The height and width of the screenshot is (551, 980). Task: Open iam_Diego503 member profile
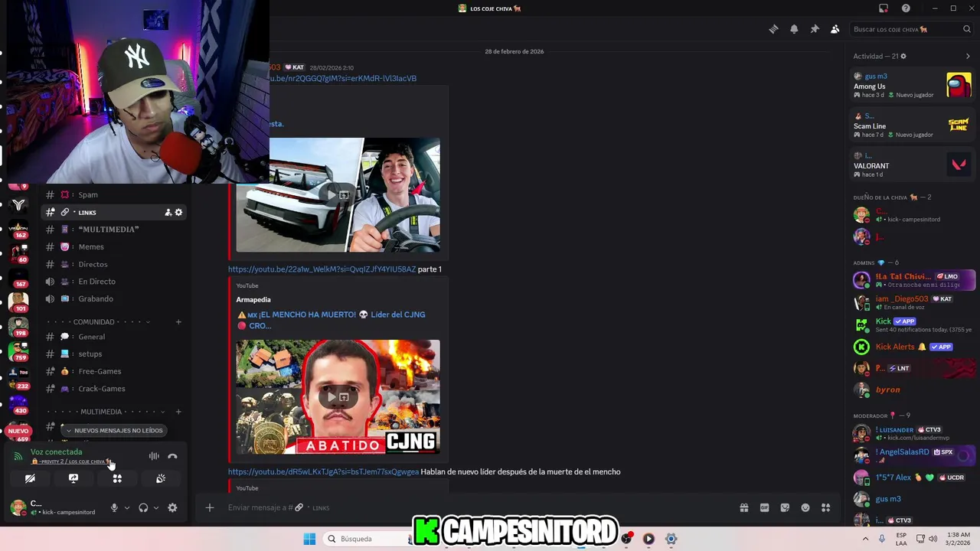click(913, 302)
